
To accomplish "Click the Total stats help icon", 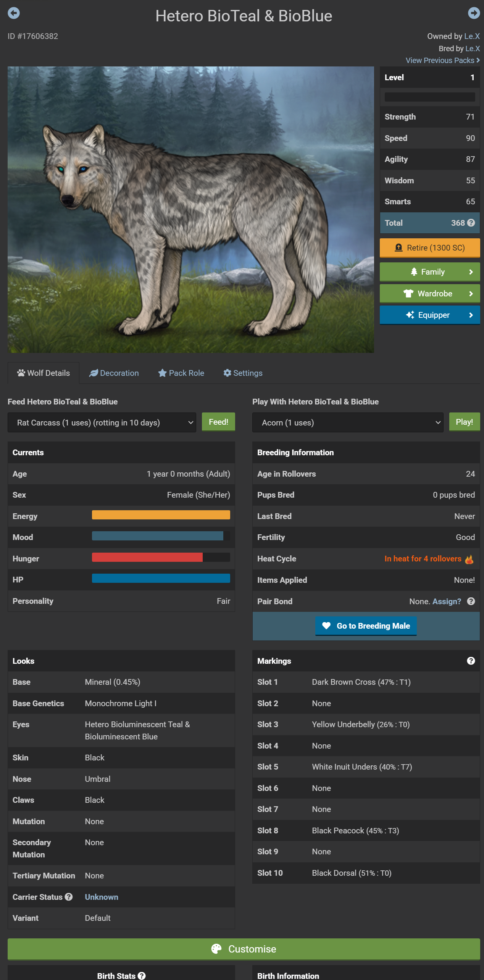I will 471,223.
